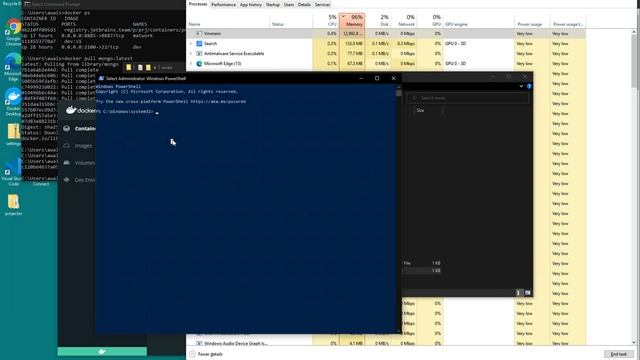Switch File Explorer to large icons view
This screenshot has width=640, height=360.
point(527,293)
